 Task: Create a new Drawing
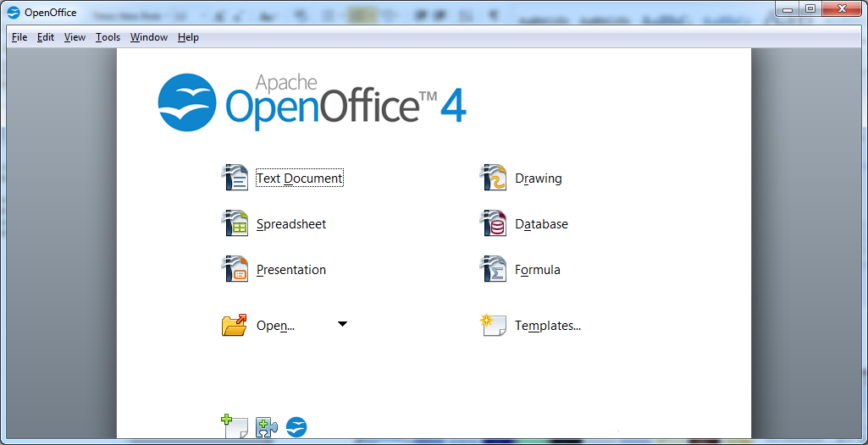click(538, 179)
